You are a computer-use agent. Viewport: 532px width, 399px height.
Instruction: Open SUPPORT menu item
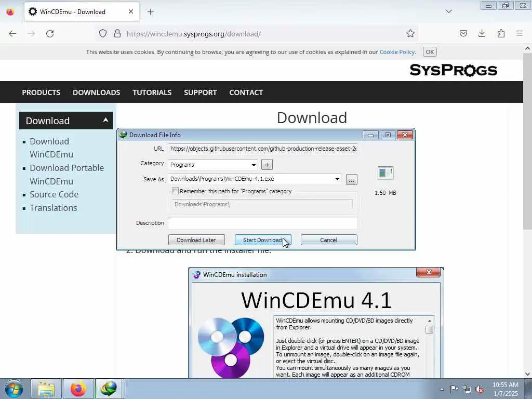tap(200, 92)
